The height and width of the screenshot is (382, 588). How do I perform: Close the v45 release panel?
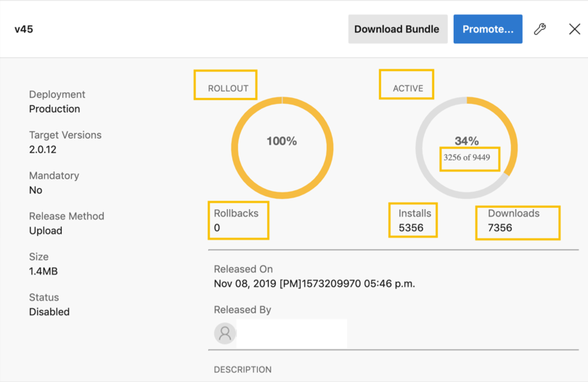(x=575, y=29)
